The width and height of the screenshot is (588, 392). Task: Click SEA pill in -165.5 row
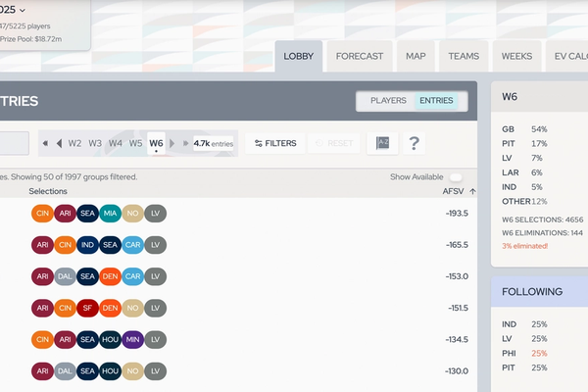[x=110, y=245]
